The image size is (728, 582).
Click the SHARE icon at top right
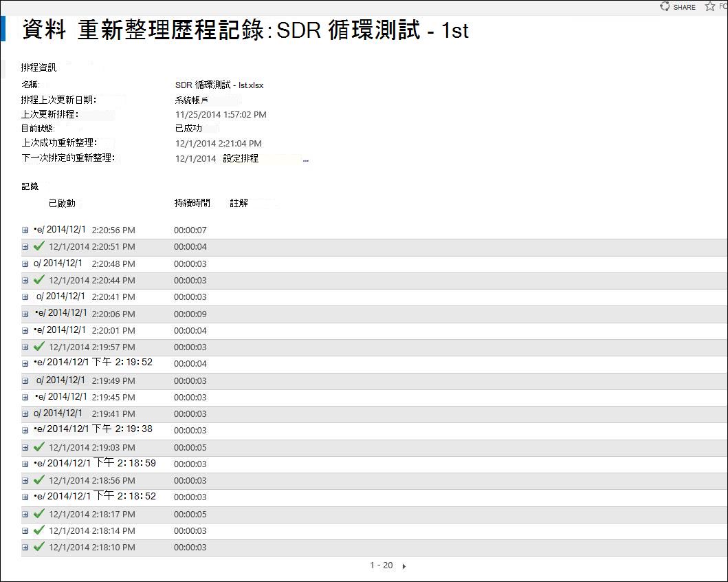(665, 6)
